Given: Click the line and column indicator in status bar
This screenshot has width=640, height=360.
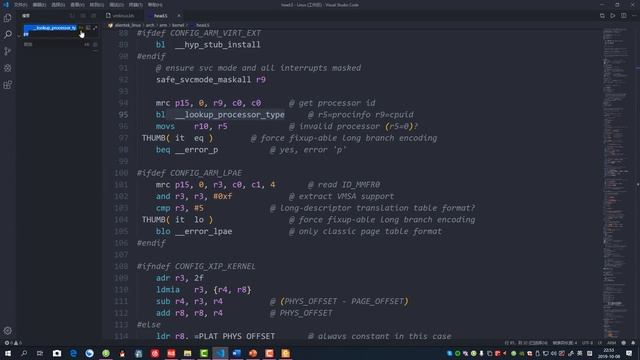Looking at the screenshot, I should pos(526,343).
